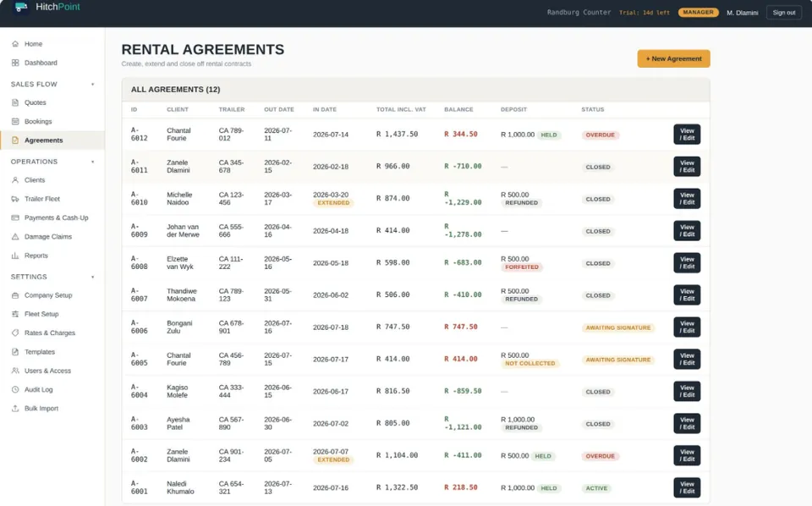Click the New Agreement button
The height and width of the screenshot is (506, 812).
pyautogui.click(x=673, y=58)
